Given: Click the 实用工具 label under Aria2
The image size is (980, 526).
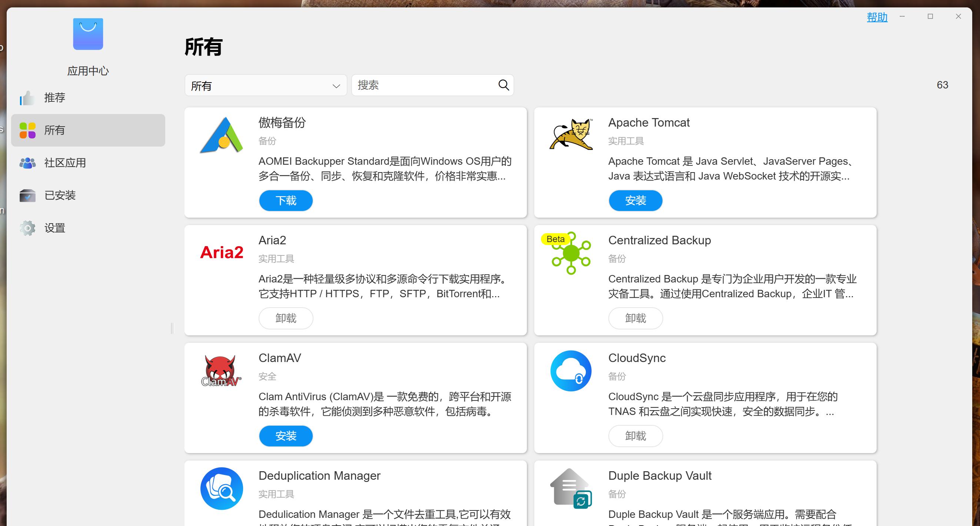Looking at the screenshot, I should point(276,259).
